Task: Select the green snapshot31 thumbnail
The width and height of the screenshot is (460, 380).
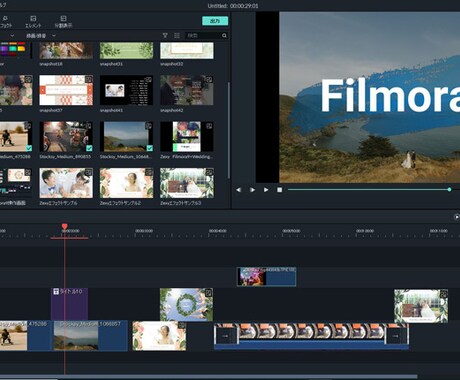Action: (x=126, y=50)
